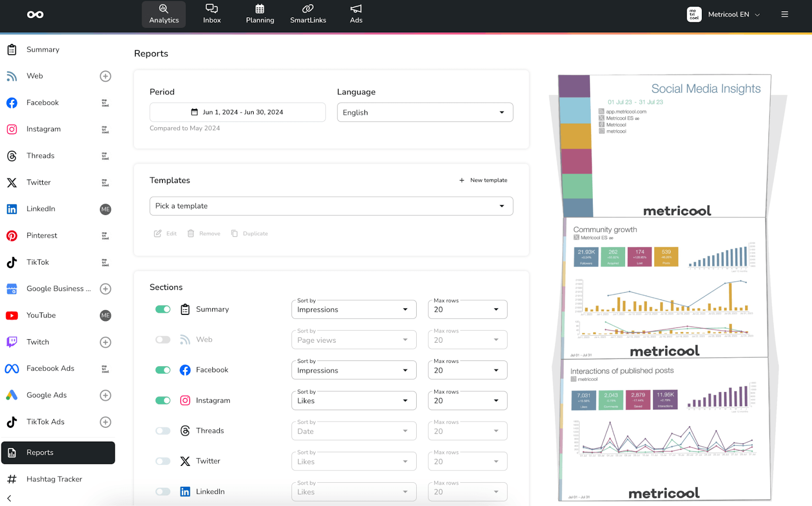Screen dimensions: 812x506
Task: Select the Pinterest analytics section
Action: (x=42, y=235)
